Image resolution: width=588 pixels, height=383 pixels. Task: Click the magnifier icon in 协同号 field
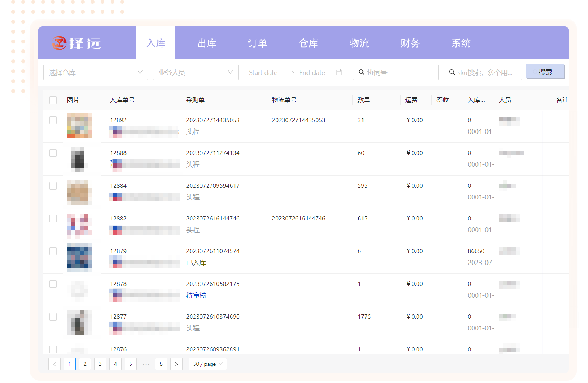(362, 72)
